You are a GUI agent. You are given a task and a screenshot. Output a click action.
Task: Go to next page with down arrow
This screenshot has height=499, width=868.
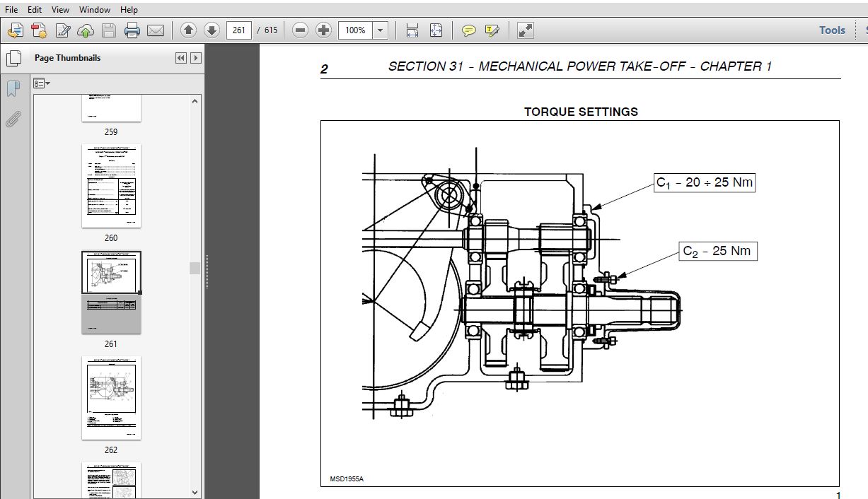pyautogui.click(x=212, y=30)
